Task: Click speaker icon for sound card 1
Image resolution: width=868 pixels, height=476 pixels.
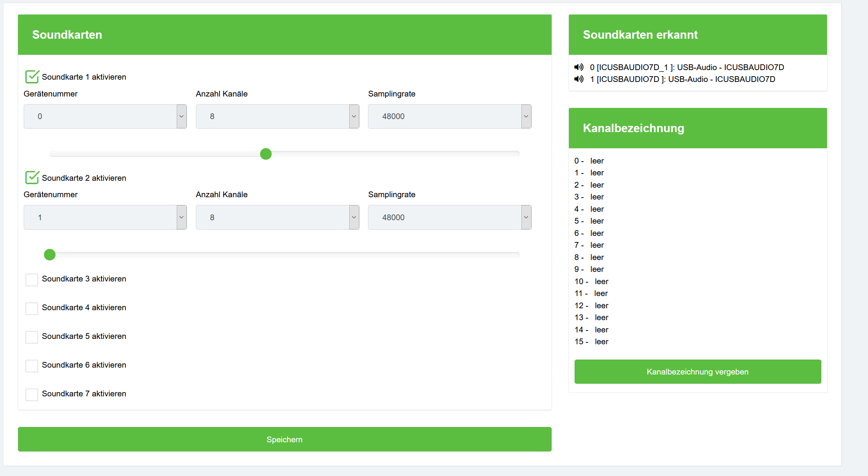Action: coord(579,79)
